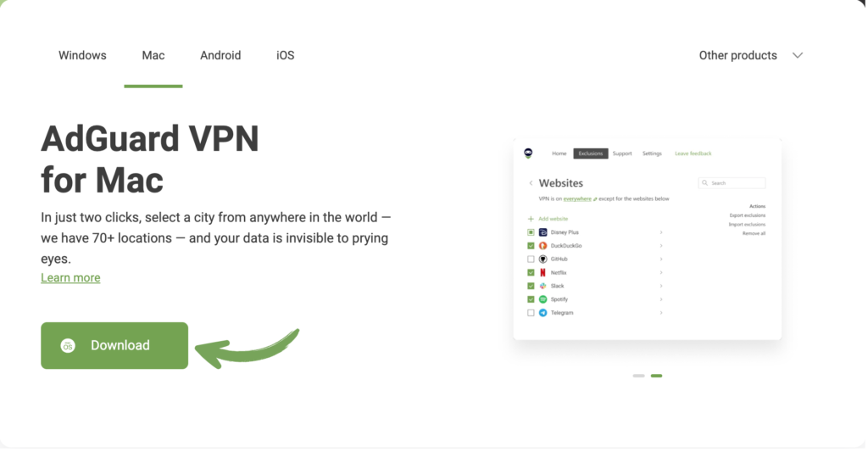Screen dimensions: 868x452
Task: Expand the Slack row chevron
Action: [x=661, y=286]
